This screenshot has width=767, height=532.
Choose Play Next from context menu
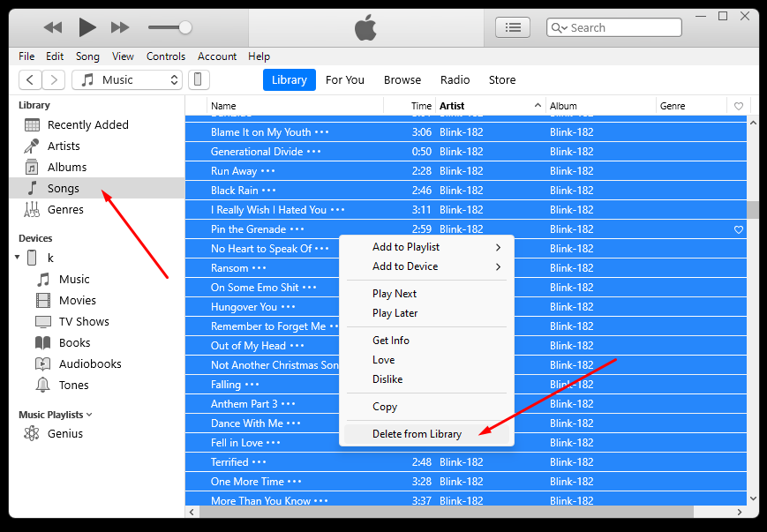coord(426,294)
